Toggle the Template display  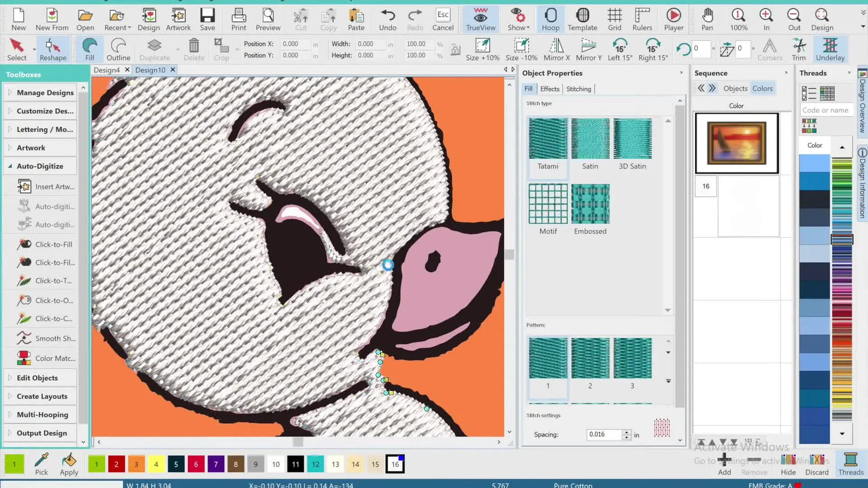point(582,20)
